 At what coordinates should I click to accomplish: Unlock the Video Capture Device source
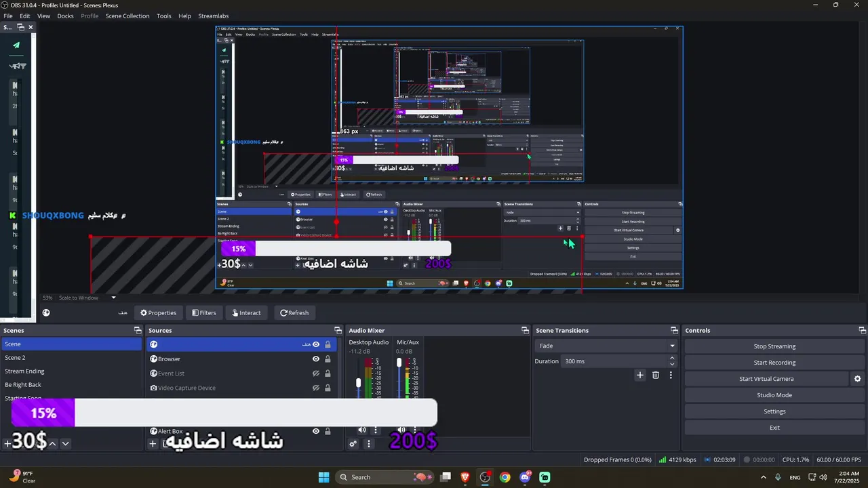click(328, 388)
